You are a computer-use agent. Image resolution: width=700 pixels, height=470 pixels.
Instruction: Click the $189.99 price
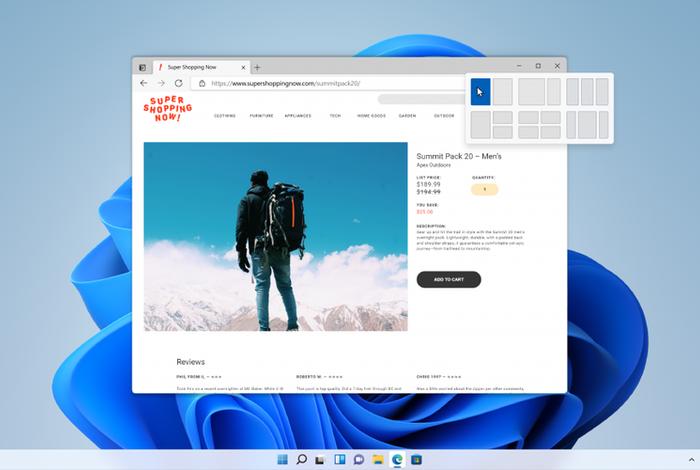pos(429,184)
